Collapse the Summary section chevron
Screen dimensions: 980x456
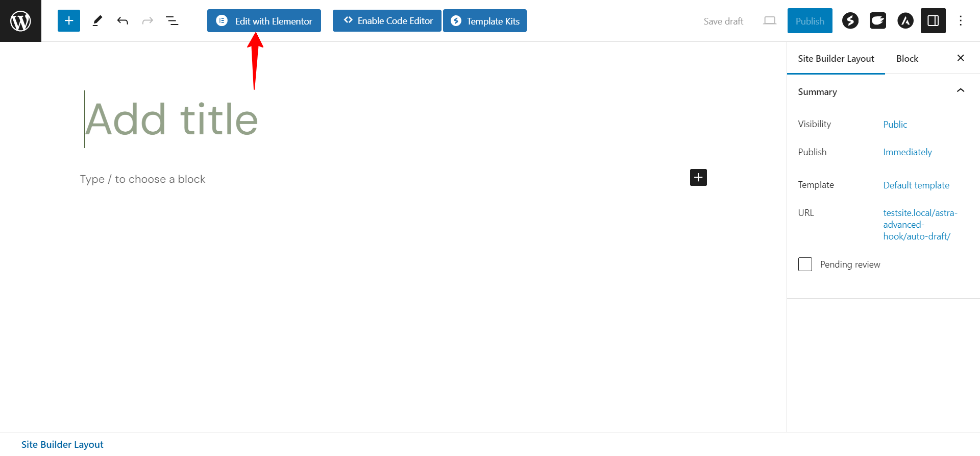961,91
